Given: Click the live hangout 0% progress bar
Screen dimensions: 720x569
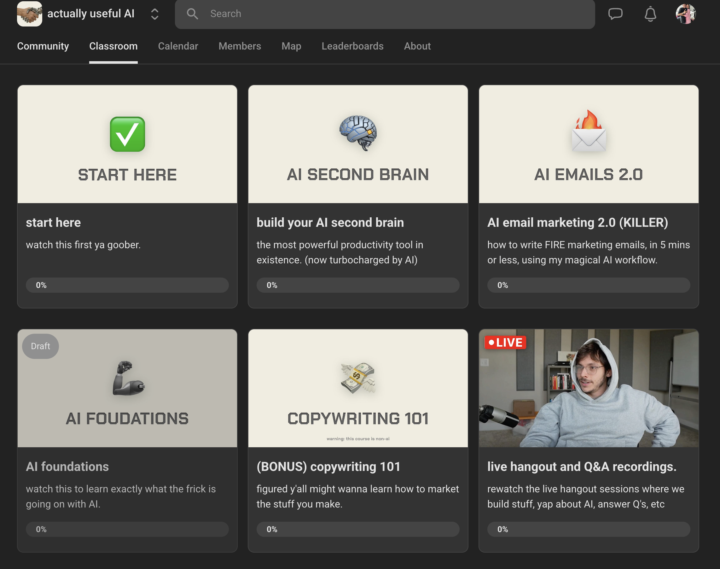Looking at the screenshot, I should pos(589,529).
